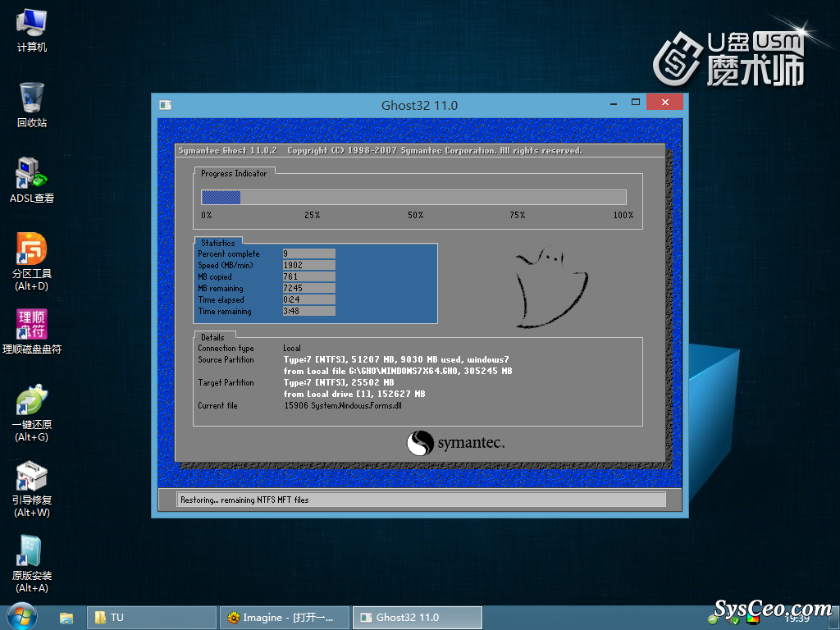Close the Ghost32 11.0 window
Image resolution: width=840 pixels, height=630 pixels.
(664, 102)
